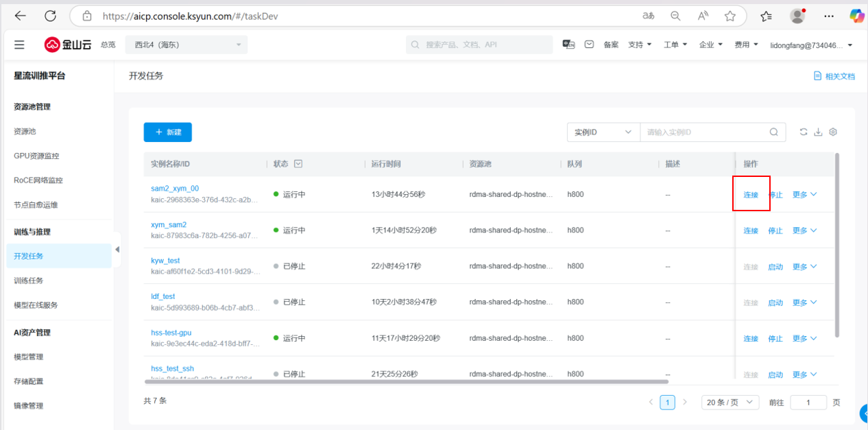This screenshot has width=868, height=430.
Task: Collapse the left sidebar with the arrow handle
Action: click(117, 249)
